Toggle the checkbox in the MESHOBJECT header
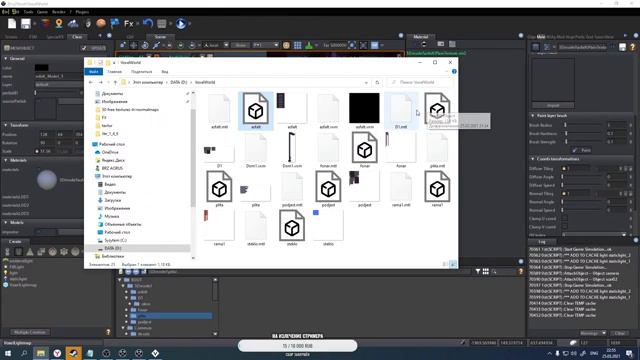640x360 pixels. pyautogui.click(x=84, y=48)
